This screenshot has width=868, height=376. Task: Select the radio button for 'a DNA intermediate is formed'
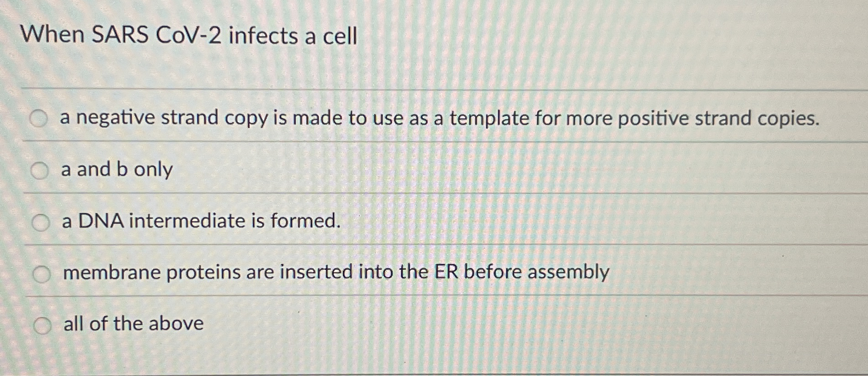pyautogui.click(x=41, y=223)
